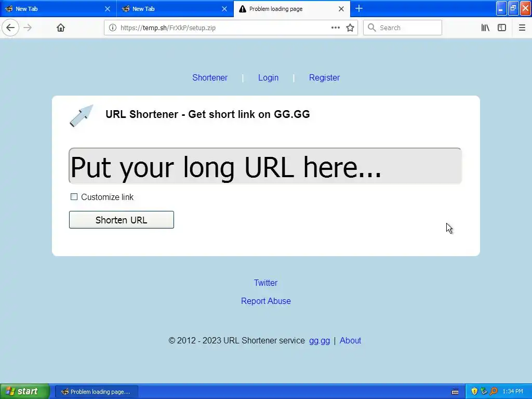Close the second New Tab
The height and width of the screenshot is (399, 532).
coord(224,9)
